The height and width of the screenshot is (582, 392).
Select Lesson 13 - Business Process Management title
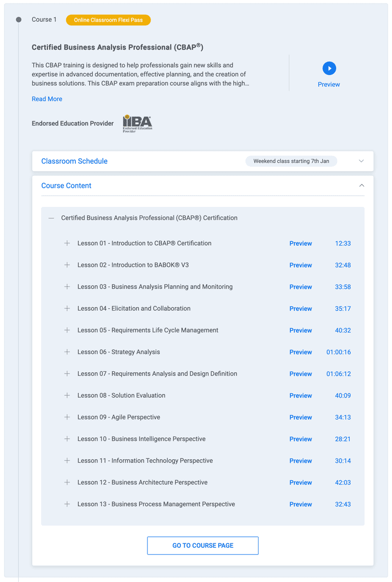(156, 504)
